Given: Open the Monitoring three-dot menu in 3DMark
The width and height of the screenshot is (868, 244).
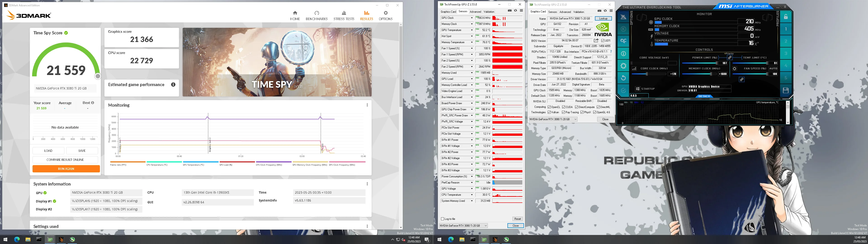Looking at the screenshot, I should pos(367,105).
